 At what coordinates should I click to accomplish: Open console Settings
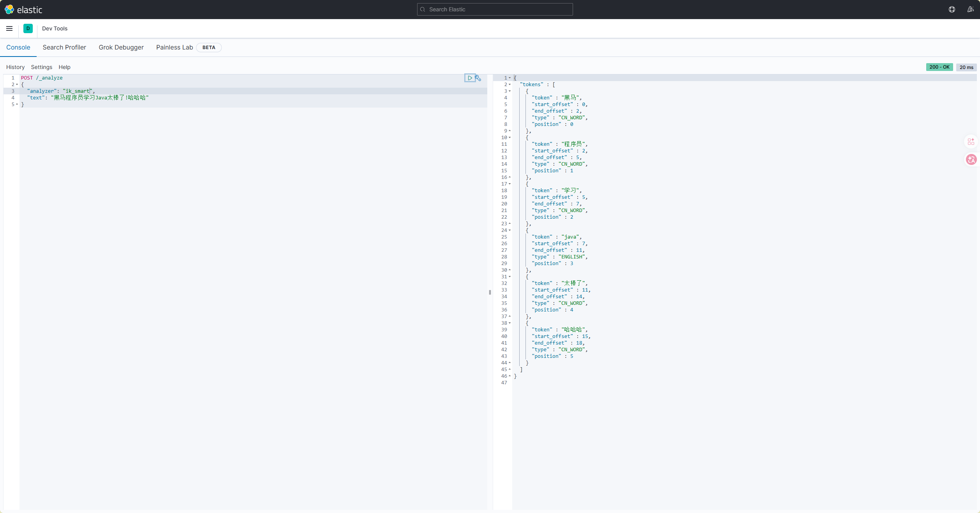41,67
